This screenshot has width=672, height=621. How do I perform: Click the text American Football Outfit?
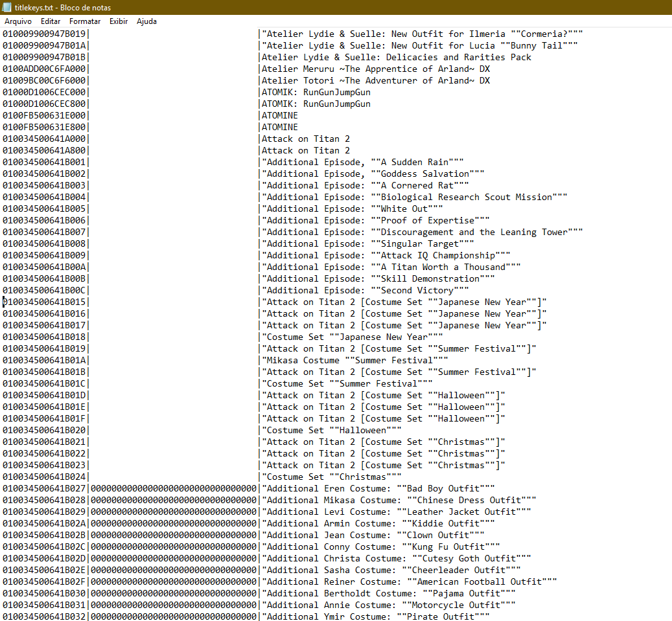(x=479, y=581)
